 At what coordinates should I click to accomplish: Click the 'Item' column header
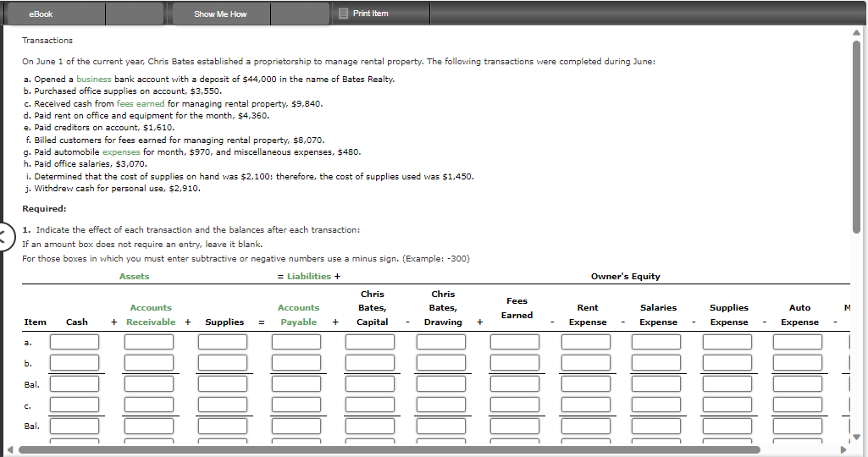pos(35,322)
